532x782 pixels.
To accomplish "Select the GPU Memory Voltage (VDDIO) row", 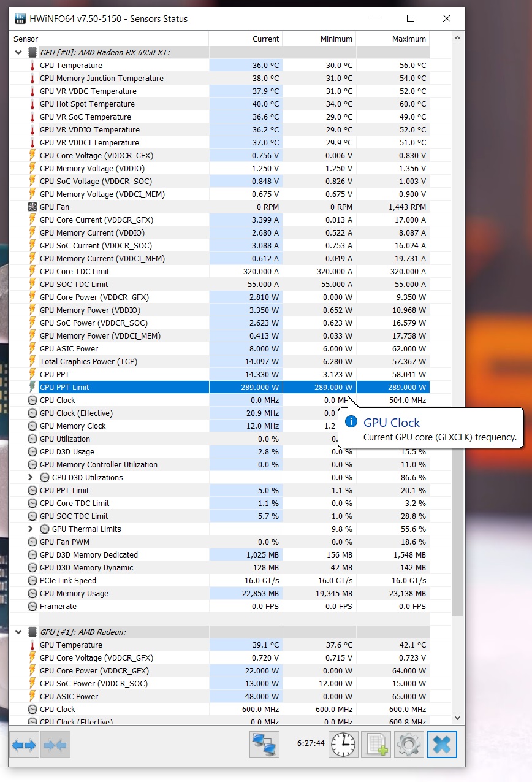I will (x=219, y=168).
